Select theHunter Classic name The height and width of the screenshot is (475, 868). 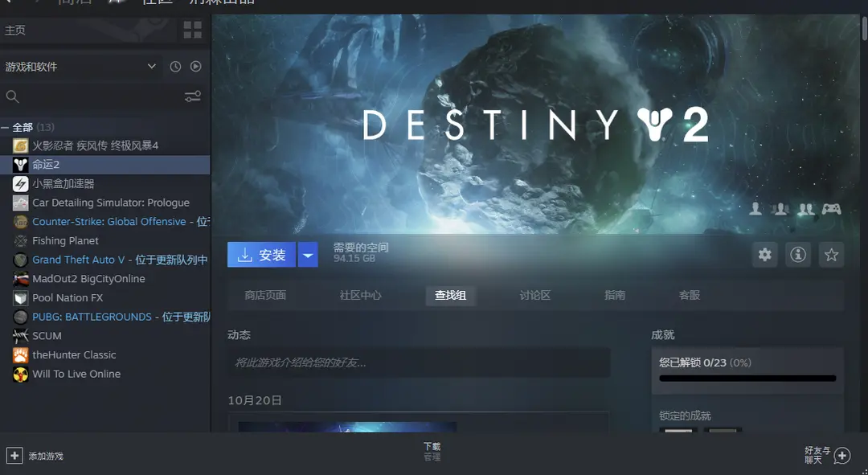click(74, 355)
